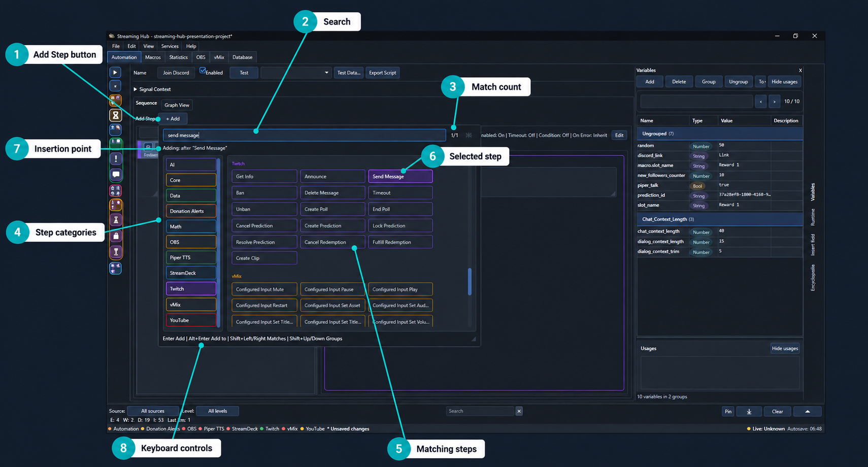The height and width of the screenshot is (467, 868).
Task: Clear the log search with its X icon
Action: 519,411
